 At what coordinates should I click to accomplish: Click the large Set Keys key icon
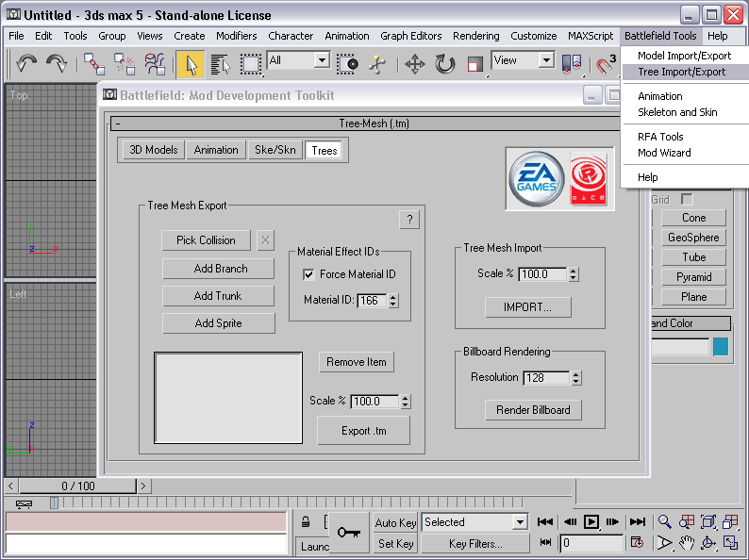pos(349,533)
